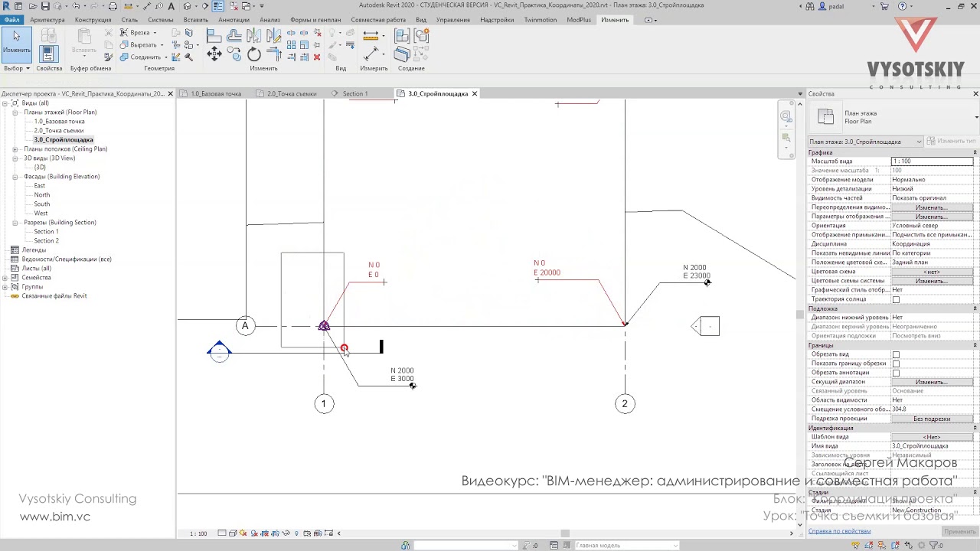Viewport: 980px width, 551px height.
Task: Activate the Rotate tool icon
Action: pos(254,54)
